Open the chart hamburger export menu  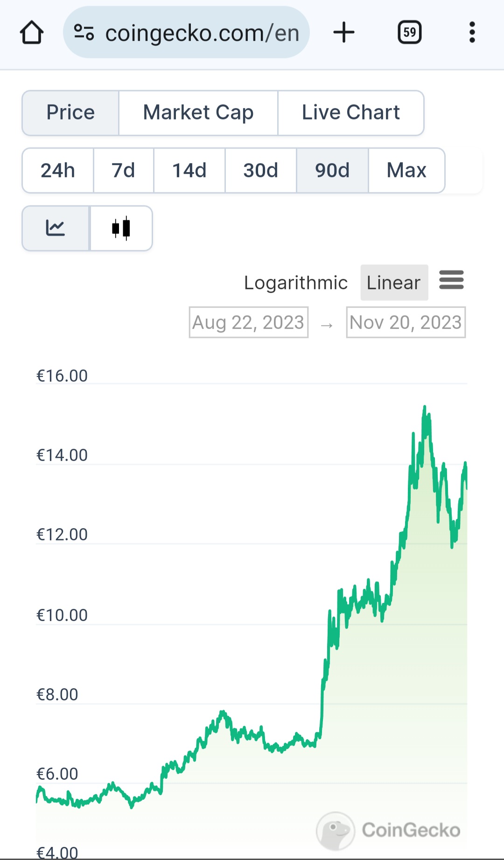click(x=451, y=280)
